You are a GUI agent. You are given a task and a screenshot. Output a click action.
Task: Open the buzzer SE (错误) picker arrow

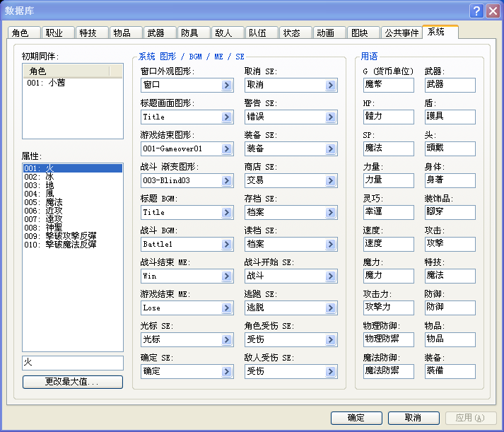coord(330,117)
